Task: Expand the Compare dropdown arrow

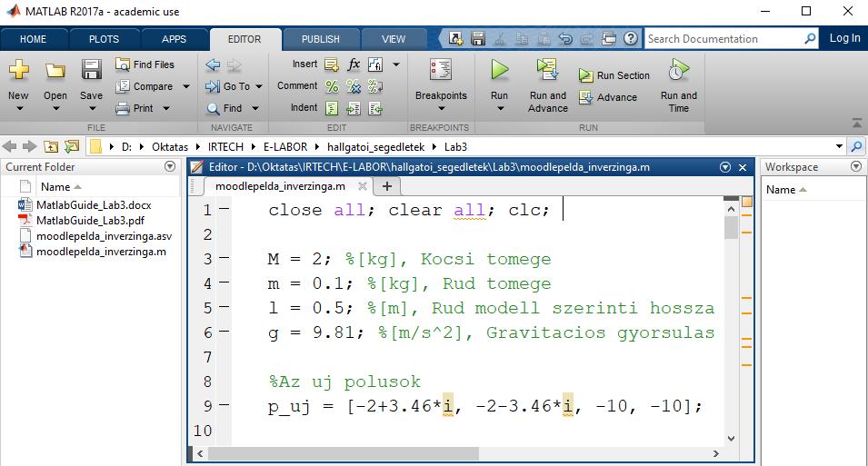Action: (186, 86)
